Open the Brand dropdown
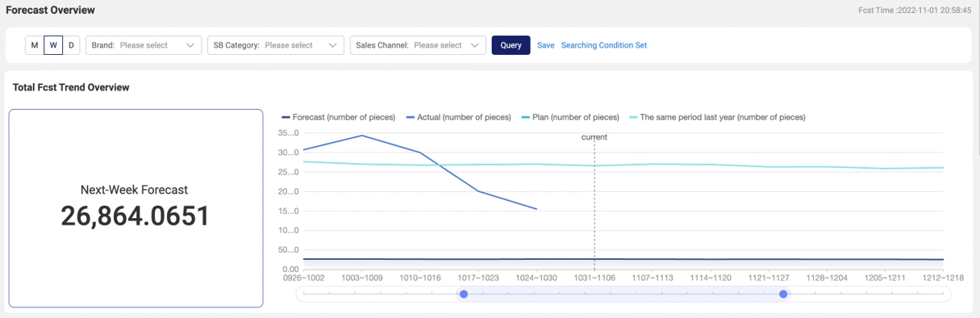This screenshot has width=980, height=318. coord(144,45)
